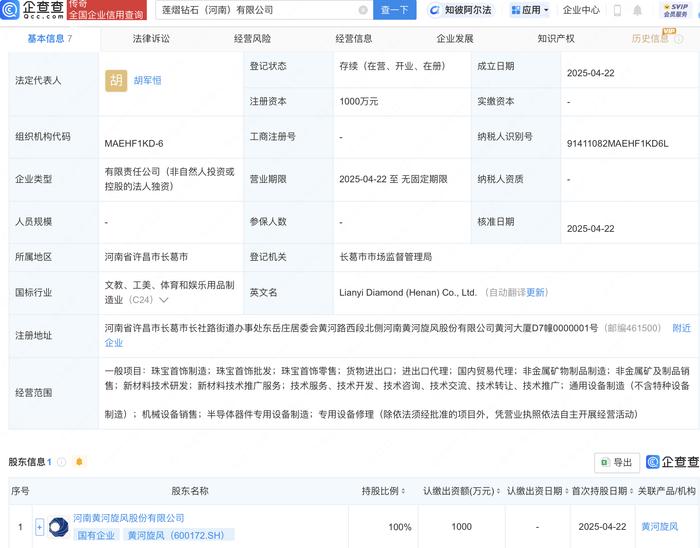Screen dimensions: 700x548
Task: Select 2025-04-22 至 无固定期限 value
Action: point(393,179)
